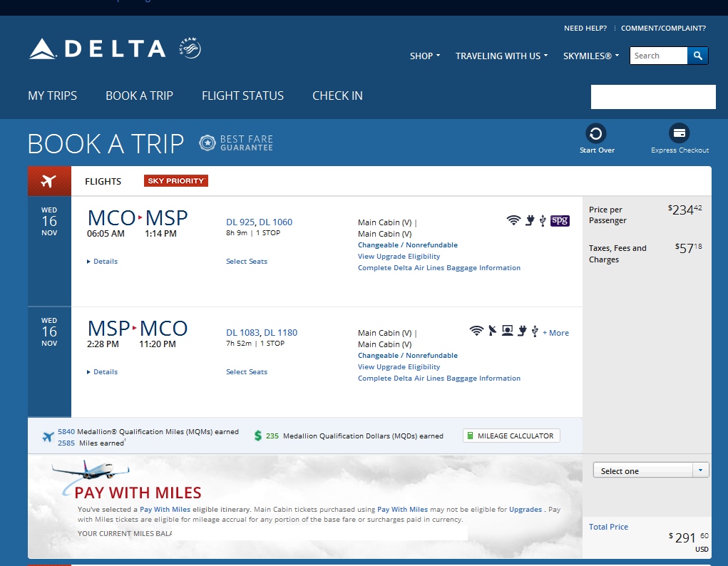Open the MILEAGE CALCULATOR
The image size is (728, 566).
(511, 436)
